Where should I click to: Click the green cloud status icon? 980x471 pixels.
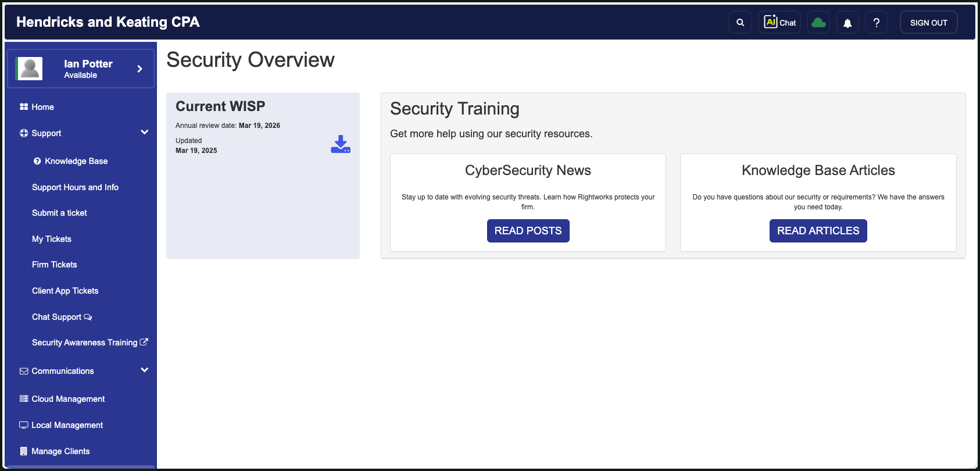pyautogui.click(x=818, y=23)
